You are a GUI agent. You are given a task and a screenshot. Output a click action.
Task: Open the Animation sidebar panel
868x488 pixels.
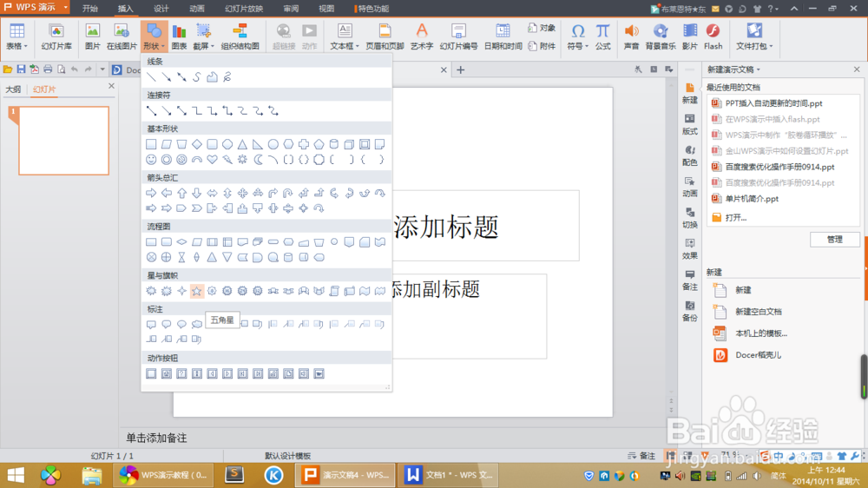[690, 186]
